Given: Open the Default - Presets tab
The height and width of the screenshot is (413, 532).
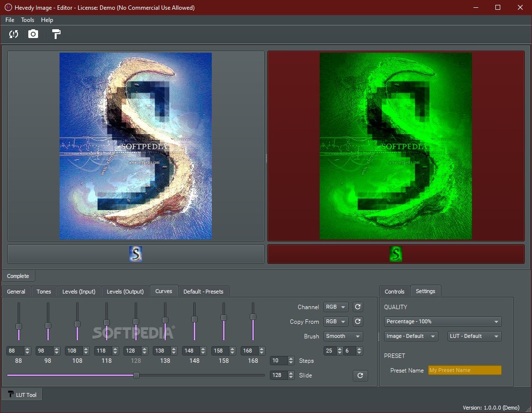Looking at the screenshot, I should pos(203,292).
